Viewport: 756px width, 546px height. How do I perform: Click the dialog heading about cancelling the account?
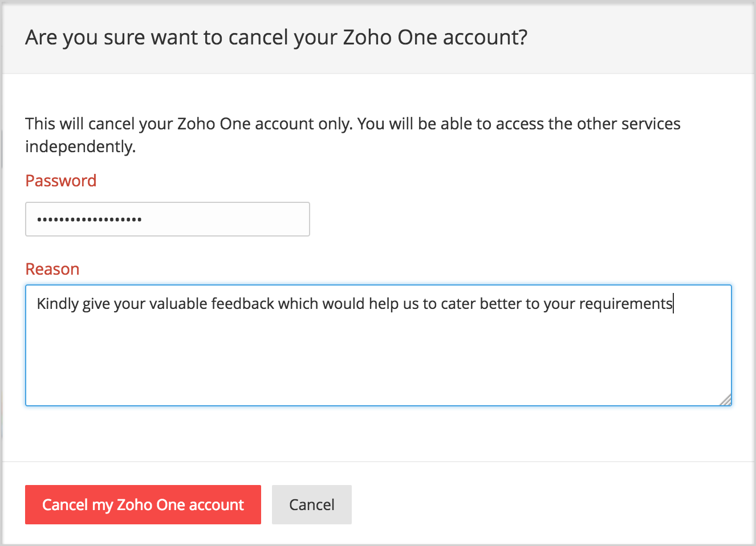pos(276,38)
